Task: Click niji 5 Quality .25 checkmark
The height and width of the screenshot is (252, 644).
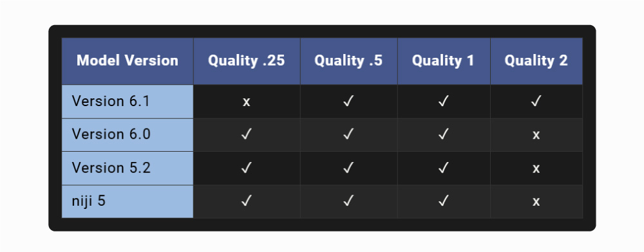Action: coord(246,201)
